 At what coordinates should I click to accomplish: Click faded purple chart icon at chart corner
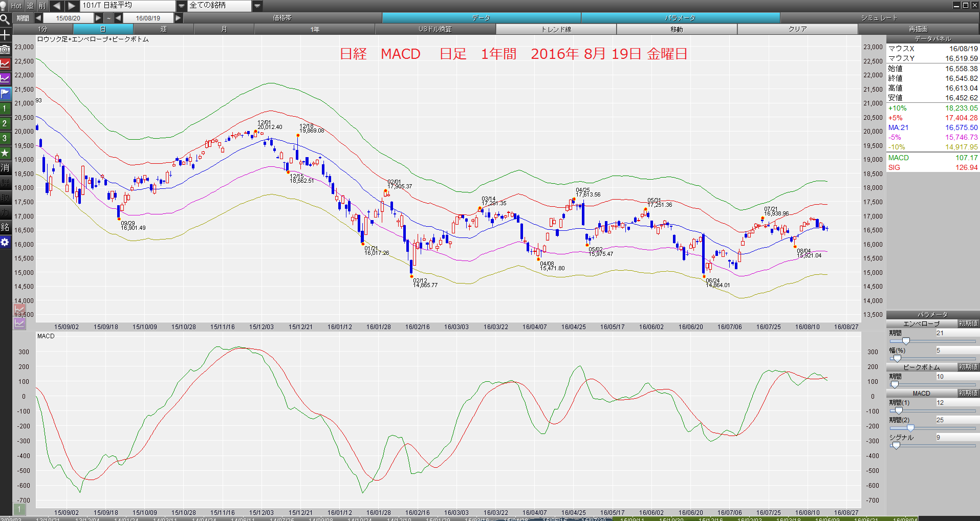[x=19, y=323]
